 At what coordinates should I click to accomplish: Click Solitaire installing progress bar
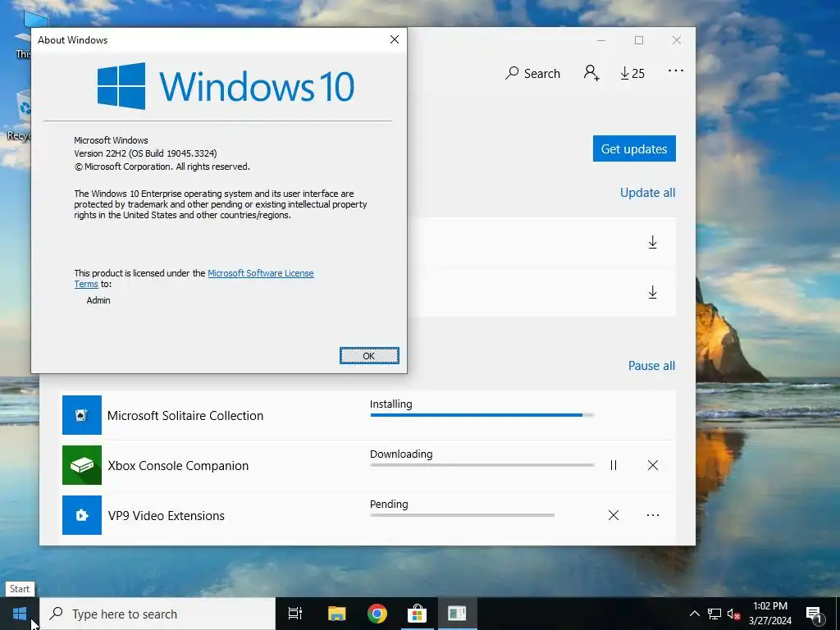pos(482,415)
